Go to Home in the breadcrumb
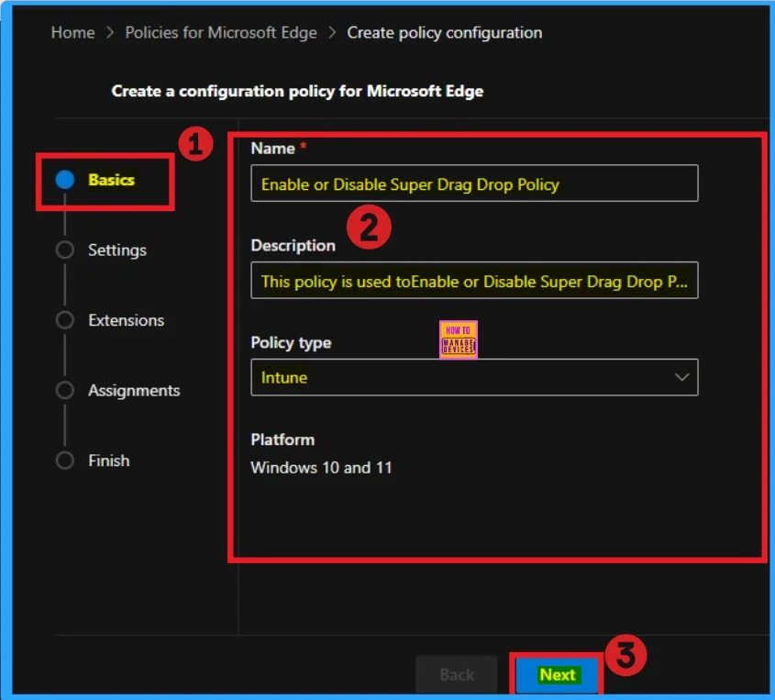The width and height of the screenshot is (775, 700). 72,33
